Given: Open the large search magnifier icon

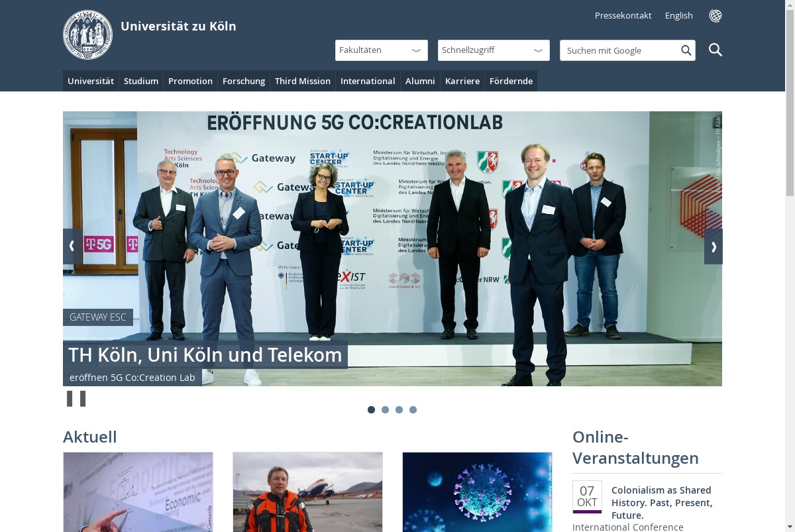Looking at the screenshot, I should pyautogui.click(x=715, y=50).
